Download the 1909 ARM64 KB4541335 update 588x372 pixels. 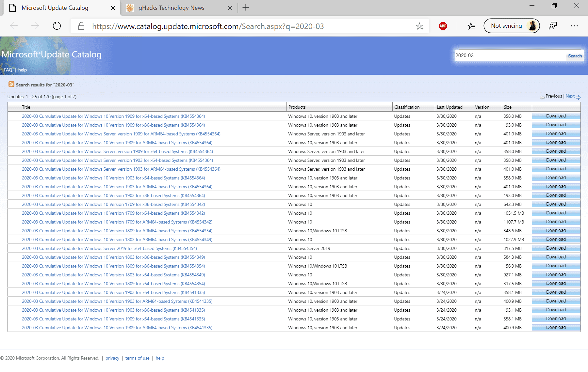click(x=556, y=327)
